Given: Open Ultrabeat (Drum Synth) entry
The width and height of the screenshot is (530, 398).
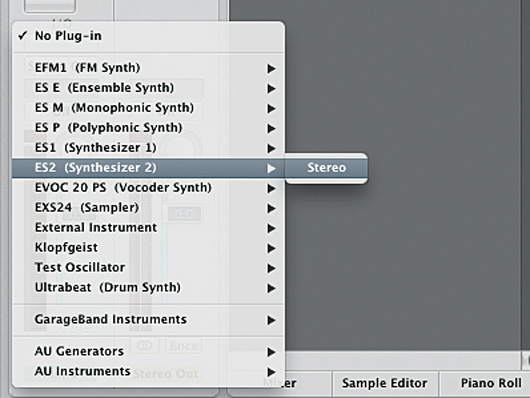Looking at the screenshot, I should [x=148, y=287].
